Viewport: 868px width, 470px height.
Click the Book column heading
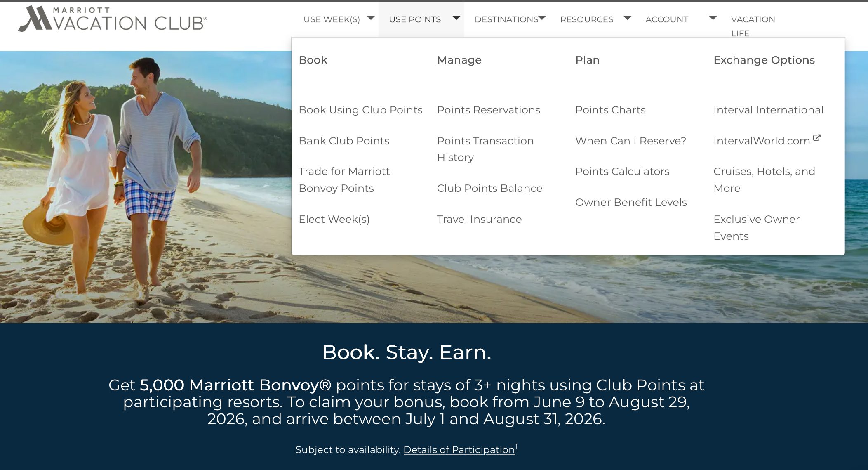coord(313,60)
